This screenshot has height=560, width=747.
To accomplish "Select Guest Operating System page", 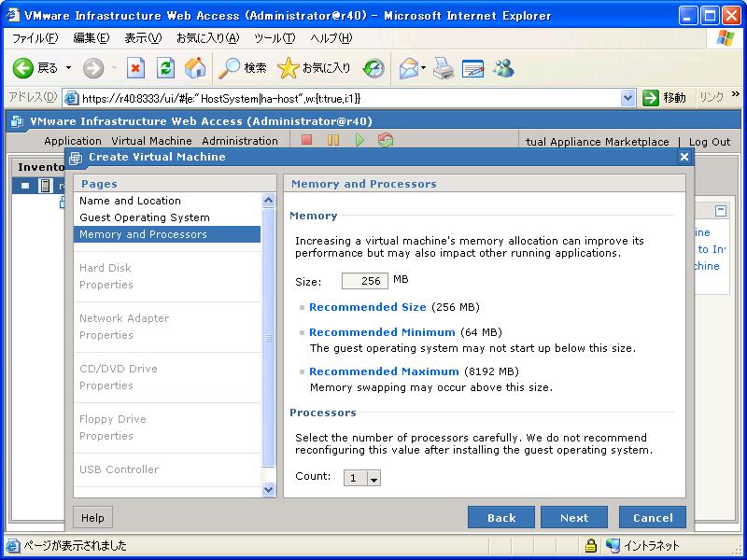I will 167,217.
